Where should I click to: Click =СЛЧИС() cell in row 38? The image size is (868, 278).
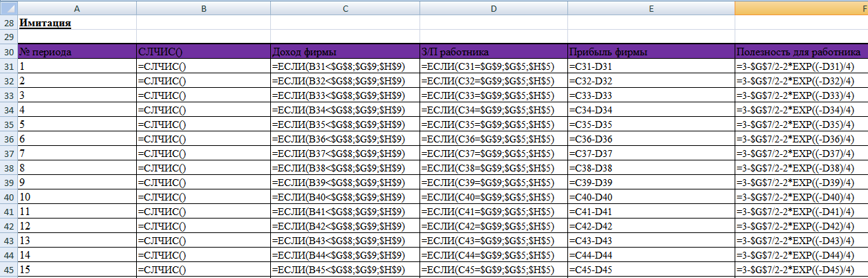click(203, 168)
